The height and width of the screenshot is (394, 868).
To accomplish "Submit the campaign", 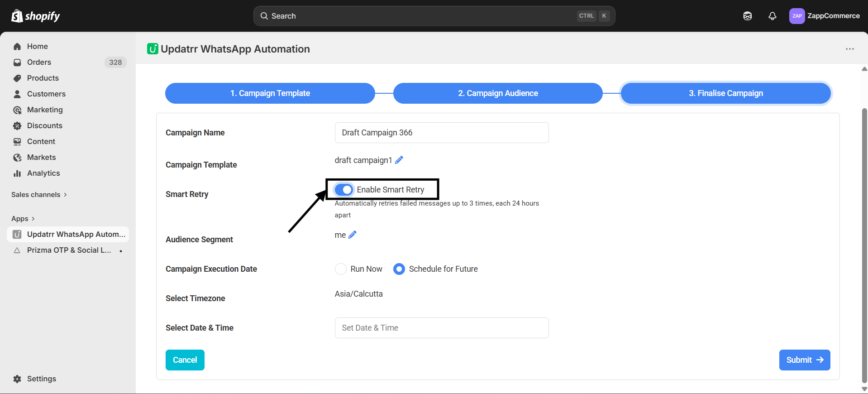I will 804,360.
